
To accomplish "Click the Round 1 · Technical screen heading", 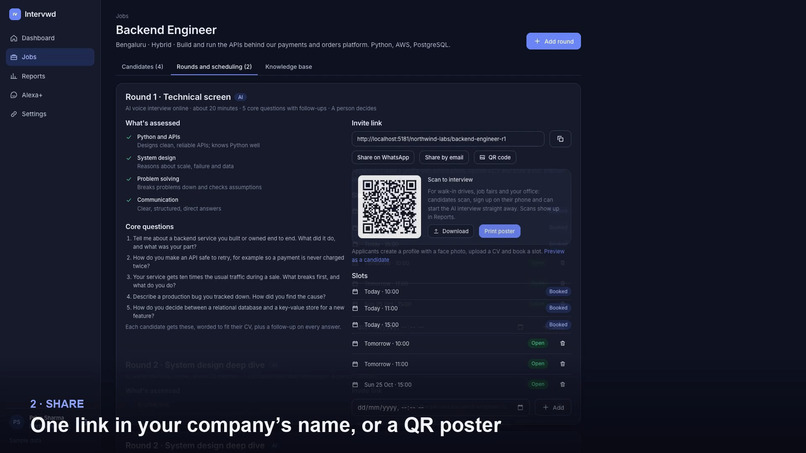I will [x=178, y=97].
